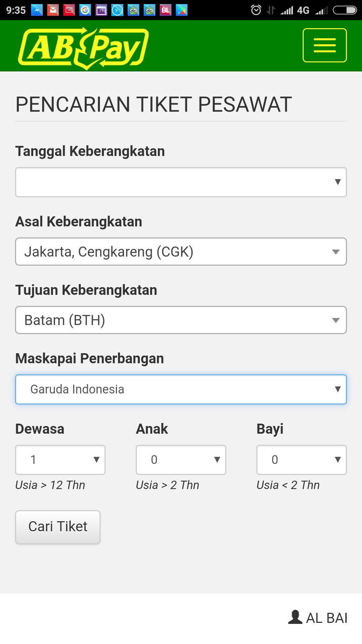Tap the purple calendar notification icon

[101, 10]
